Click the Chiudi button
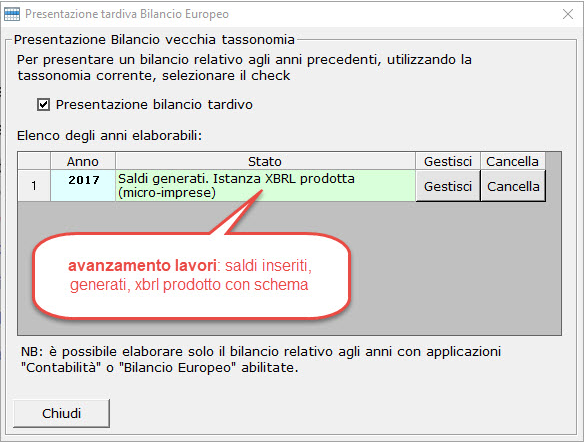The height and width of the screenshot is (444, 586). [61, 413]
